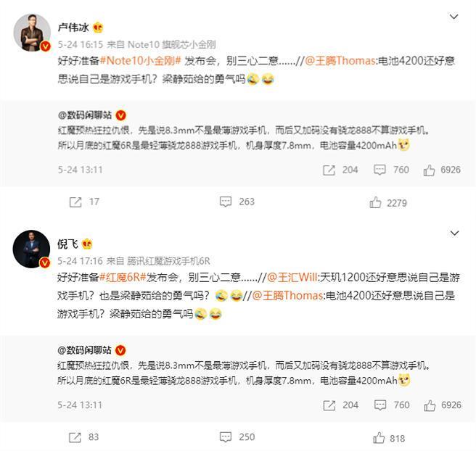The width and height of the screenshot is (476, 451).
Task: Open the #红魔6R# hashtag
Action: pos(123,277)
